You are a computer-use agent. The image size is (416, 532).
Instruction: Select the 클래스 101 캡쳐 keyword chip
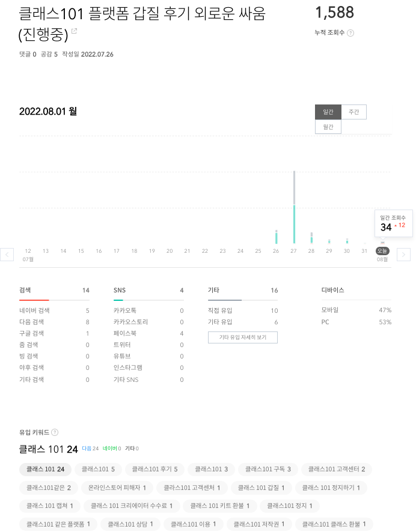tap(49, 506)
